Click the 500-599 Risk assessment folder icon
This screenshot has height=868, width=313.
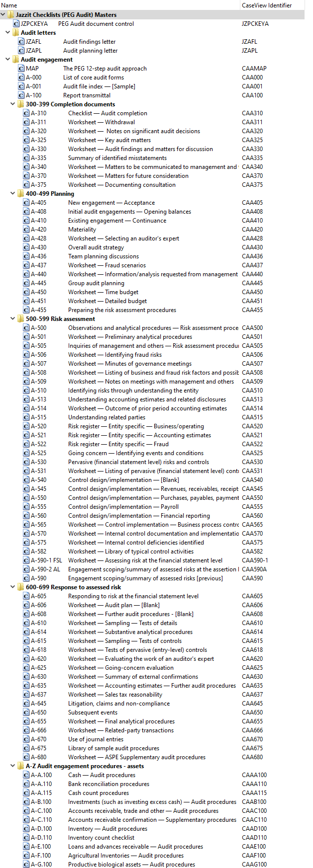pos(21,319)
